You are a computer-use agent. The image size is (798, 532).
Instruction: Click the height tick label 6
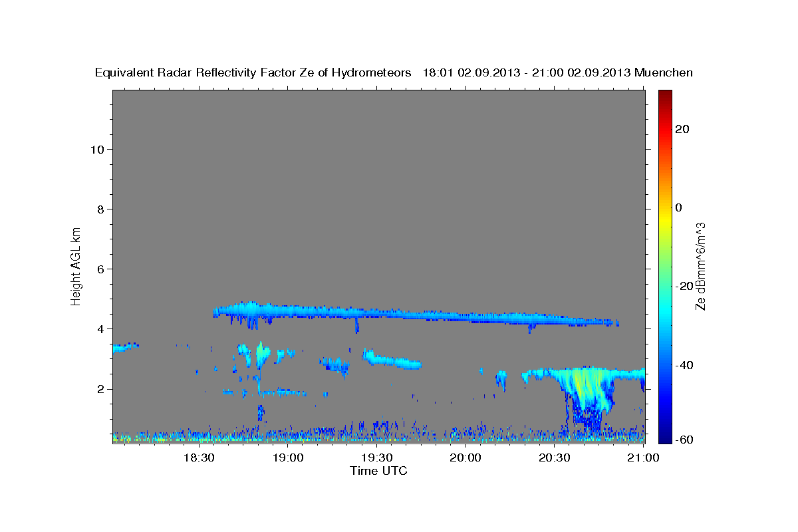[101, 269]
